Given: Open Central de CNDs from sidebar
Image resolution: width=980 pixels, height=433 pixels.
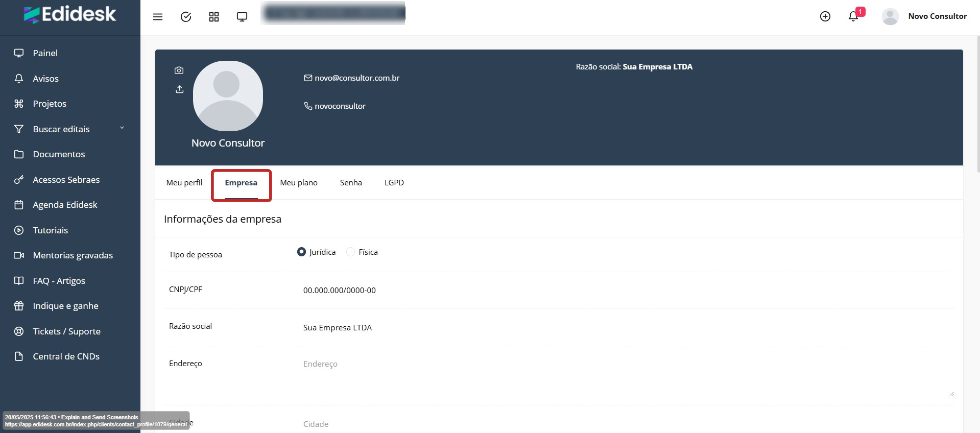Looking at the screenshot, I should click(66, 356).
